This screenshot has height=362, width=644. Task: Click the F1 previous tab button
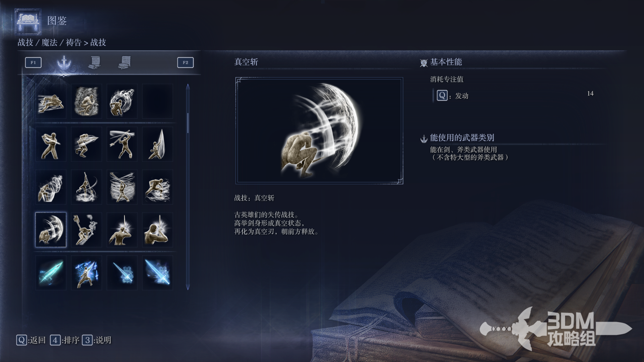pyautogui.click(x=33, y=62)
